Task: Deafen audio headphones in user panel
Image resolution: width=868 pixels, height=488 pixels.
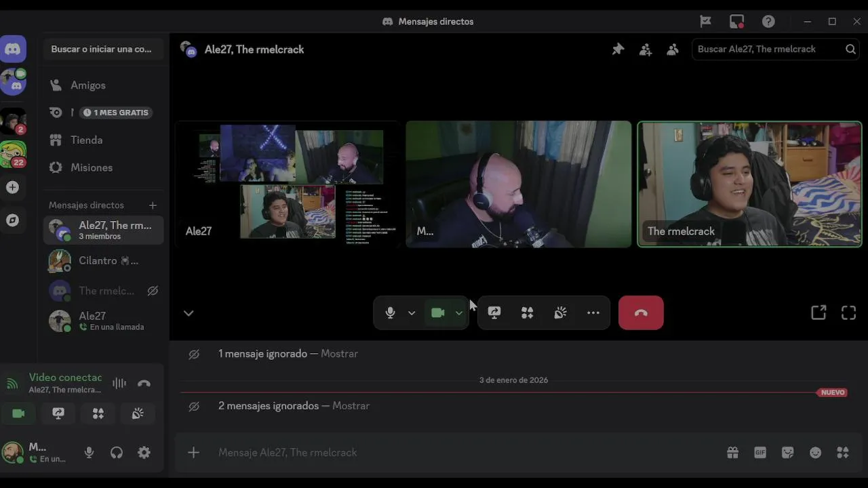Action: click(x=117, y=452)
